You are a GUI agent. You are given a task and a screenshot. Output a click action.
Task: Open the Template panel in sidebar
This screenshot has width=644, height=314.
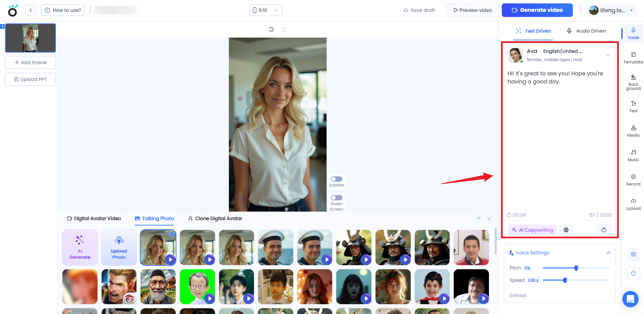pos(633,58)
